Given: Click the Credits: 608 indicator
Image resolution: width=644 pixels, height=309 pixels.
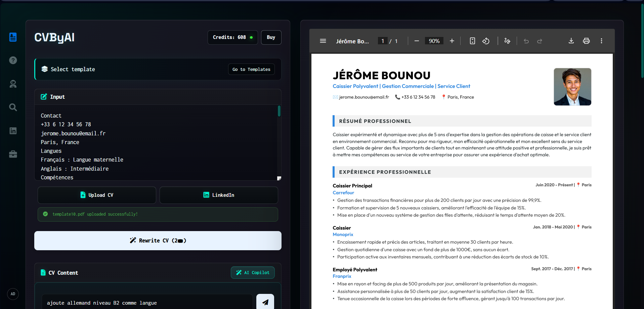Looking at the screenshot, I should pyautogui.click(x=233, y=37).
